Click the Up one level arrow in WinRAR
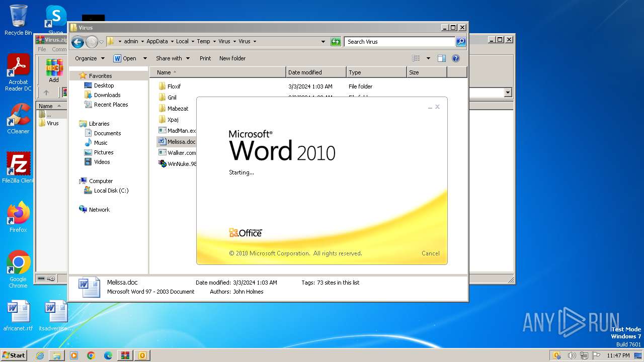644x362 pixels. click(46, 93)
